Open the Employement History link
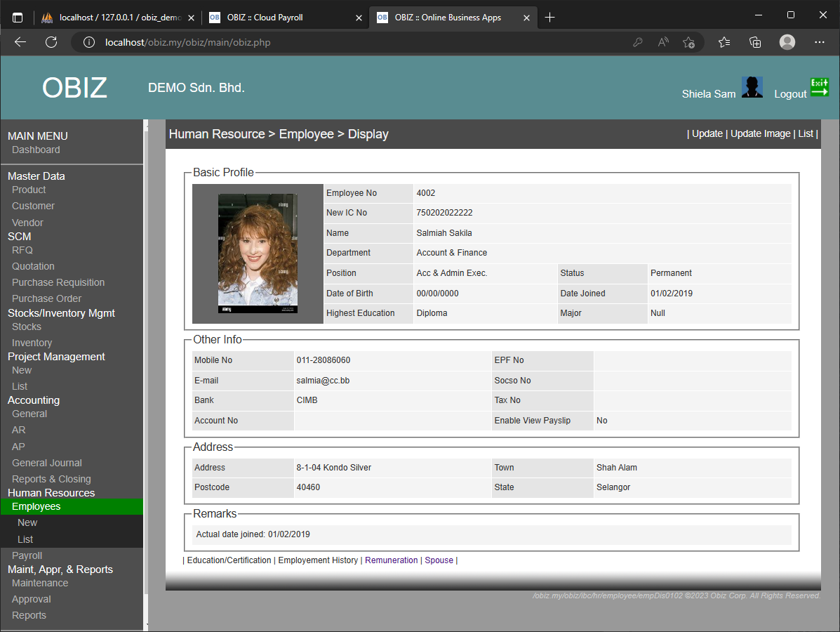Viewport: 840px width, 632px height. [318, 560]
